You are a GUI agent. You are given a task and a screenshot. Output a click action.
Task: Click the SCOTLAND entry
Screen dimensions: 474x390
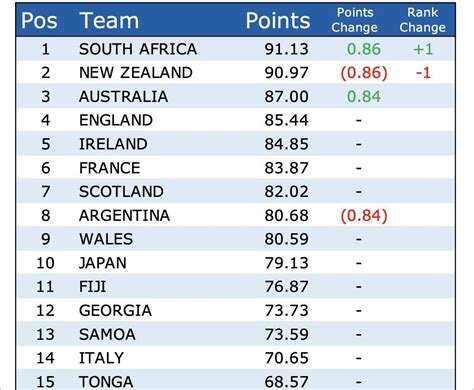[x=121, y=192]
